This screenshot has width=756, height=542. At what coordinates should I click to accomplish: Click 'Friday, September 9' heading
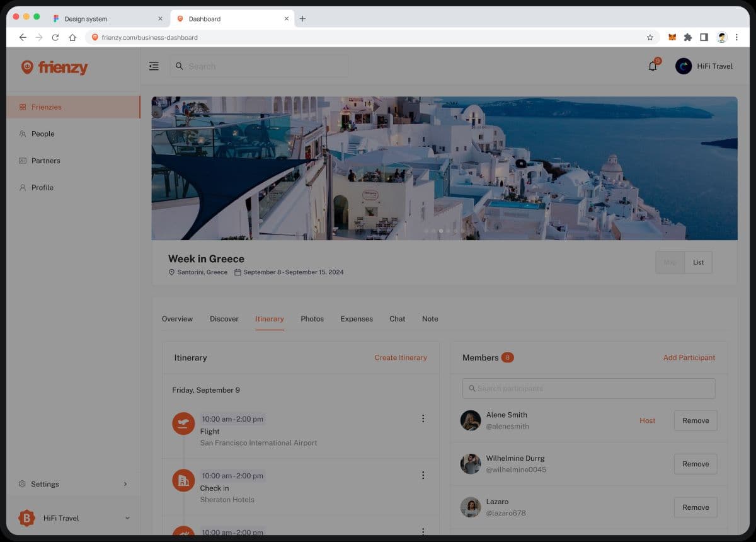[x=206, y=390]
